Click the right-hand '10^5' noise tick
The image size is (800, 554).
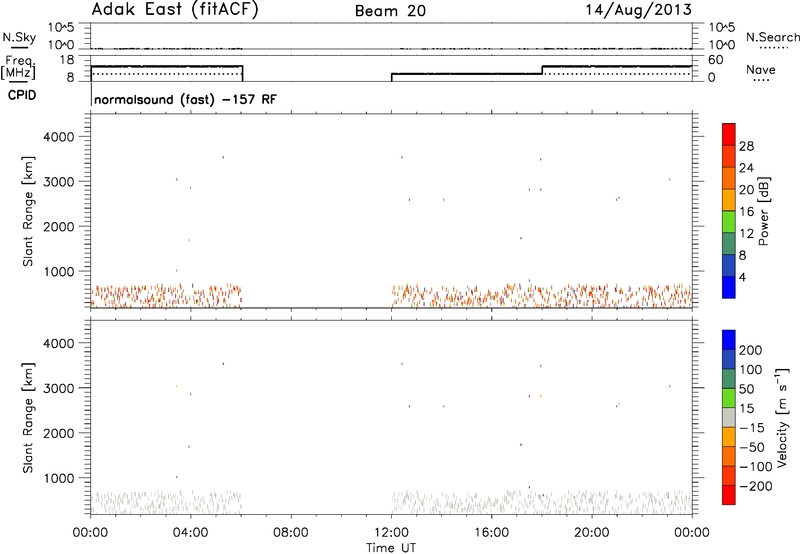click(x=721, y=28)
